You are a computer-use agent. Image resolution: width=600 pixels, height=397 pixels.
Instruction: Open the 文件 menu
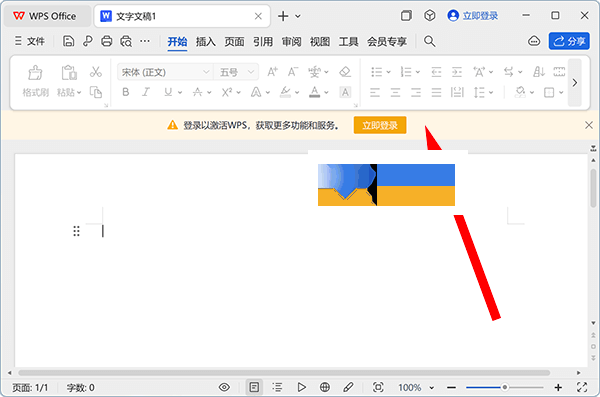[30, 41]
